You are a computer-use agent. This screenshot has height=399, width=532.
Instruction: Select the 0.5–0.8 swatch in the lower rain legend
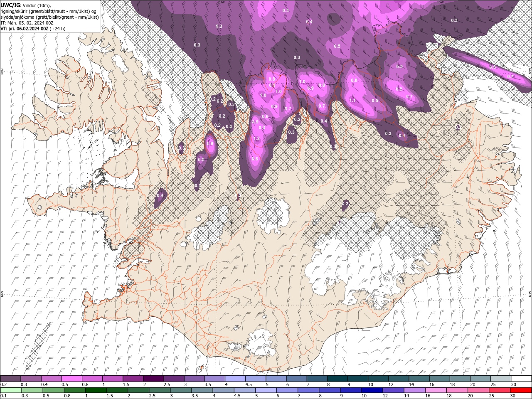(x=53, y=390)
